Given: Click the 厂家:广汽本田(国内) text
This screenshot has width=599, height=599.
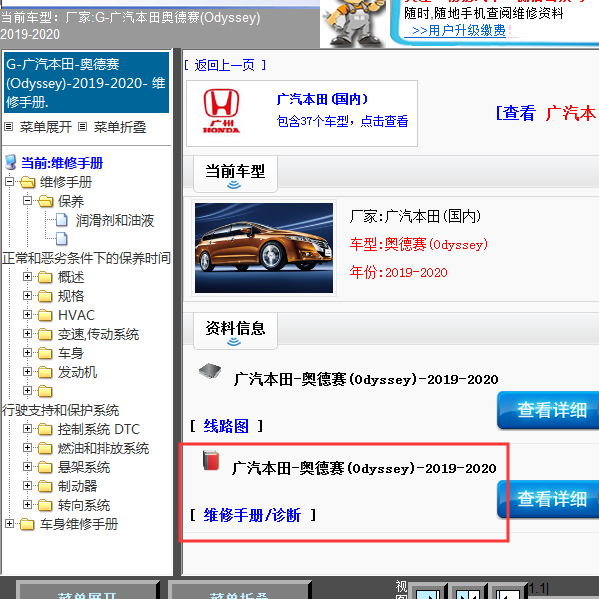Looking at the screenshot, I should click(415, 216).
